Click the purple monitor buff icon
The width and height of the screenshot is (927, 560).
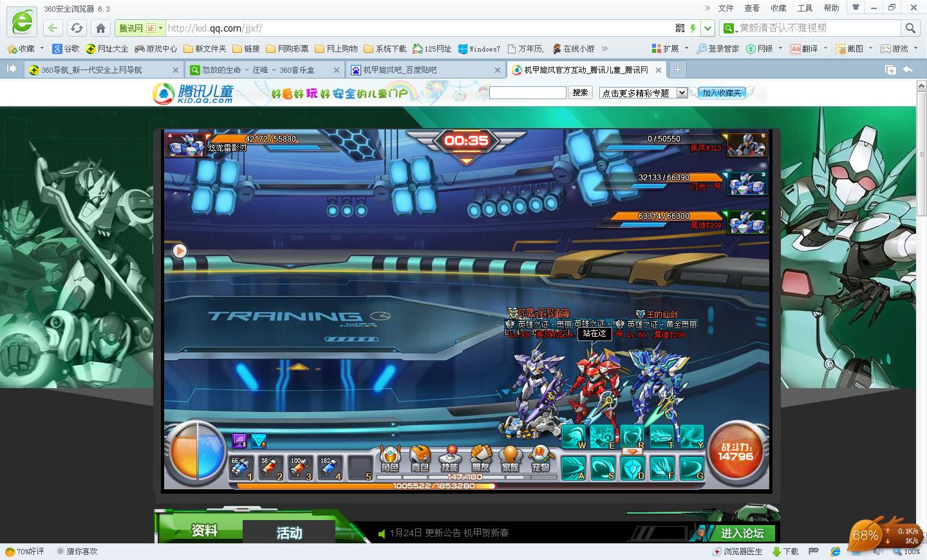(239, 441)
